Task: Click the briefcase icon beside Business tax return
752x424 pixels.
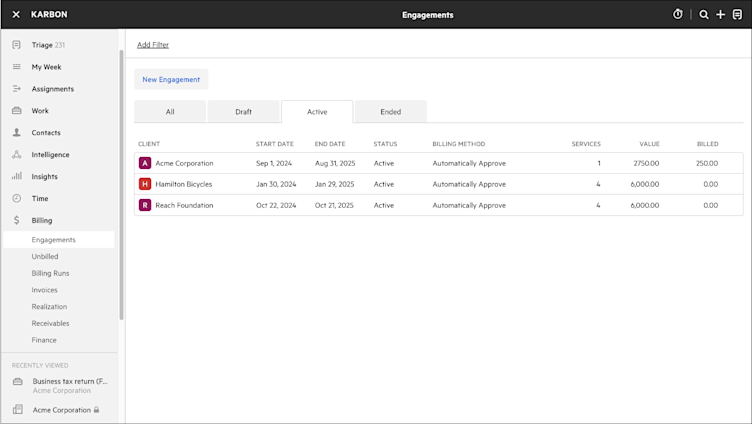Action: [18, 382]
